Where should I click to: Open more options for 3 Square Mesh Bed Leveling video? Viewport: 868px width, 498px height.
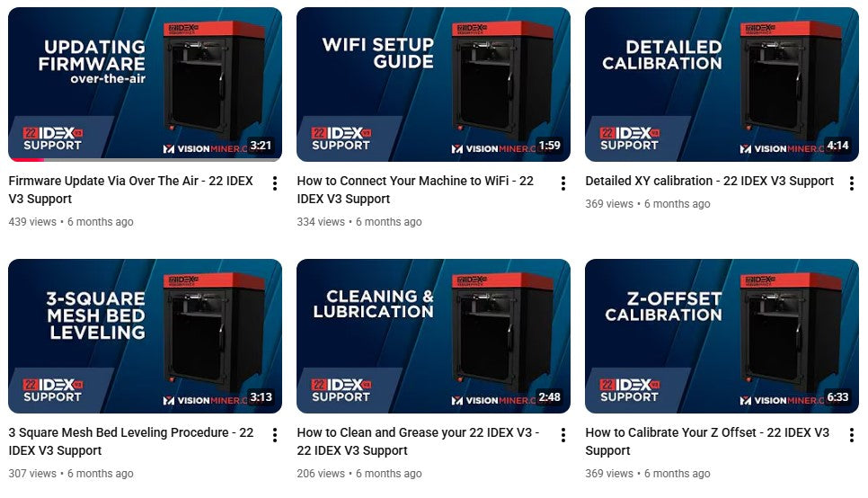[x=275, y=435]
